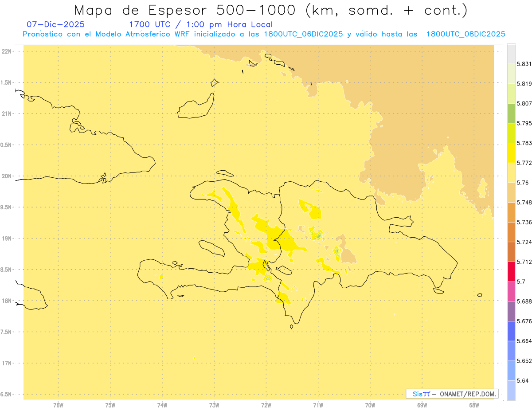Click the '5.724' colorbar value
Viewport: 532px width, 411px height.
coord(524,242)
